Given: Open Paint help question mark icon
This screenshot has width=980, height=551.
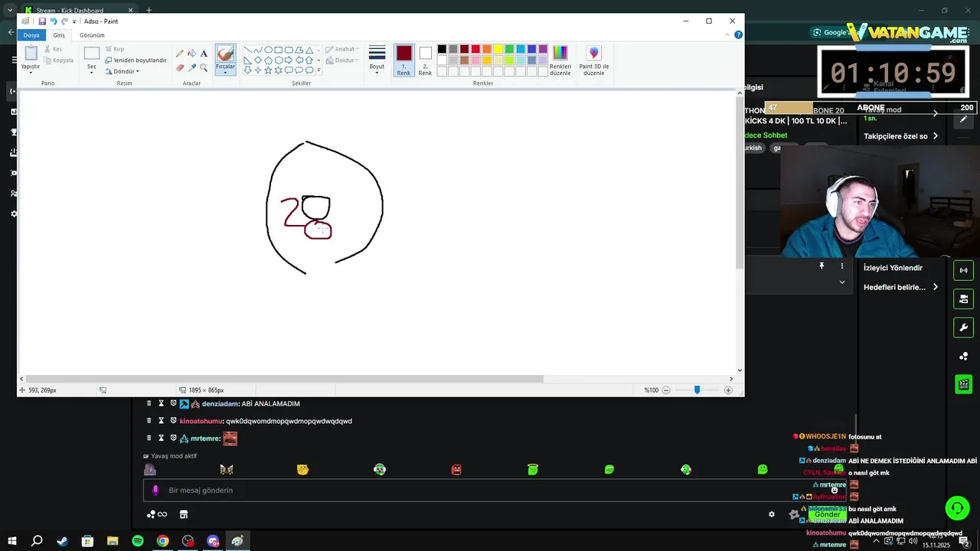Looking at the screenshot, I should click(738, 35).
